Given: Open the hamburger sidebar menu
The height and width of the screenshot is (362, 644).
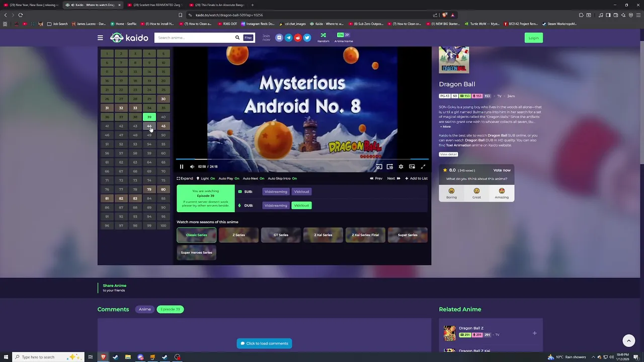Looking at the screenshot, I should click(x=100, y=38).
